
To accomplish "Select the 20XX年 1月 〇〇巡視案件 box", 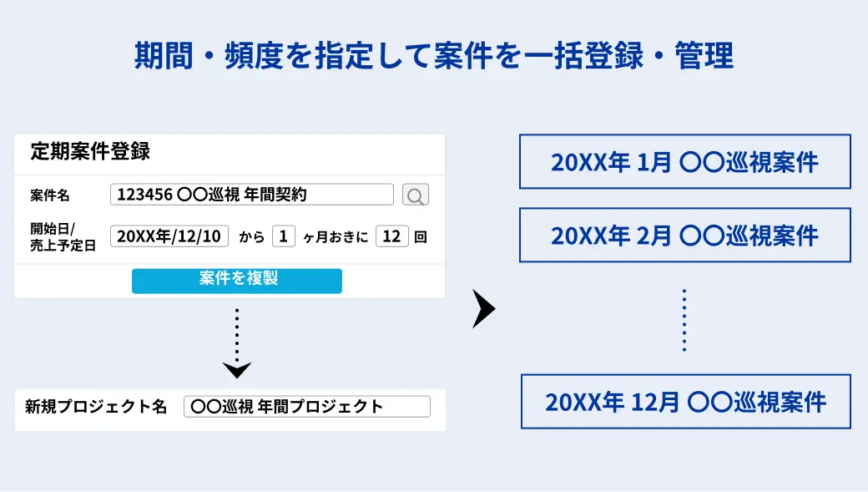I will click(684, 161).
